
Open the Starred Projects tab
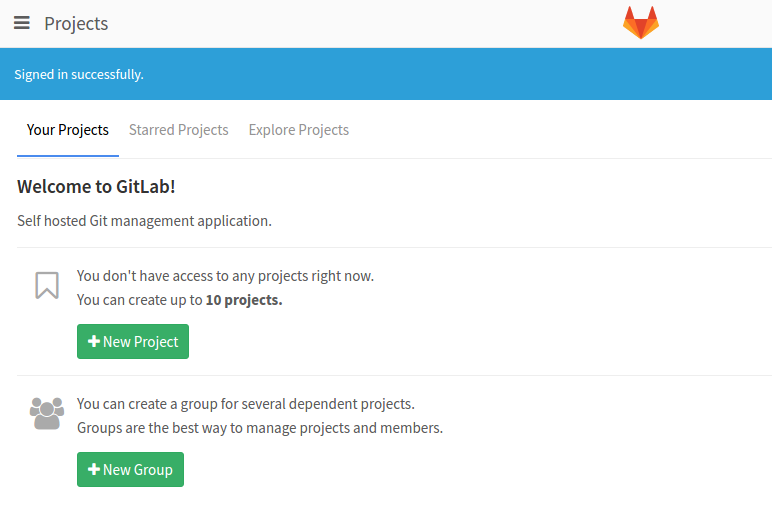(x=178, y=130)
